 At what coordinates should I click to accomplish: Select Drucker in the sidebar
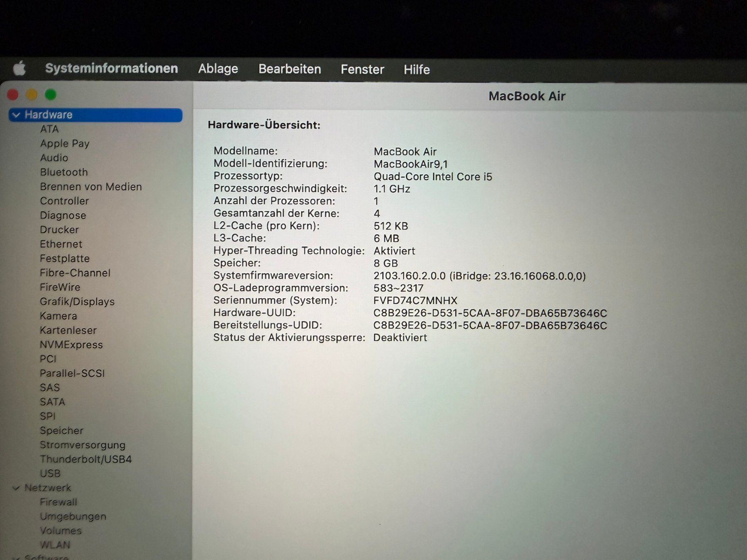click(59, 229)
